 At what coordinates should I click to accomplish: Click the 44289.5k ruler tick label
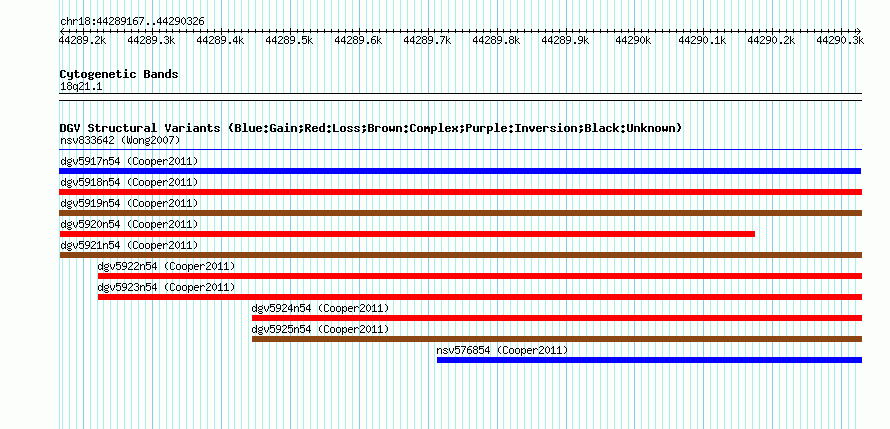tap(289, 40)
